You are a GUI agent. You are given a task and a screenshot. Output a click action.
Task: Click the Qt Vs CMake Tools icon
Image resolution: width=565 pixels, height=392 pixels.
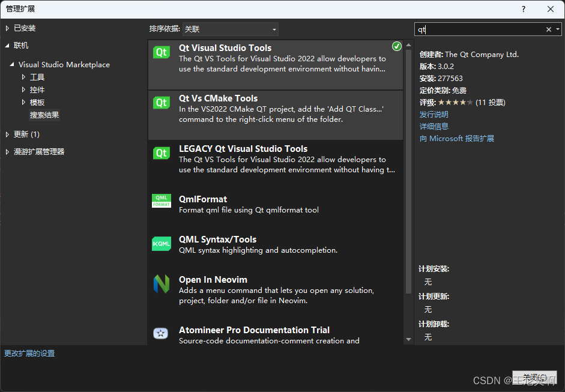(x=162, y=103)
